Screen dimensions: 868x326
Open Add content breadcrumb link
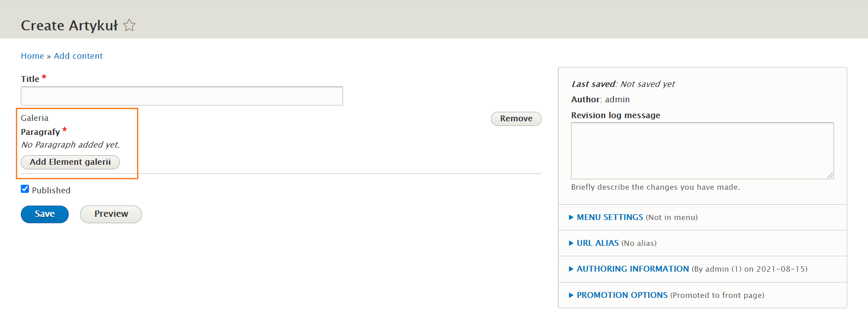(x=78, y=56)
